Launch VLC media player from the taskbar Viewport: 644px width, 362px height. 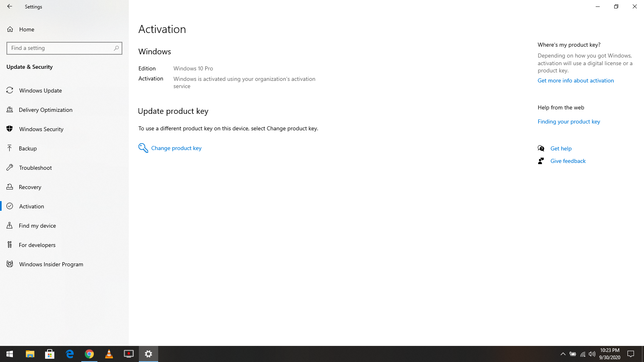(x=109, y=354)
